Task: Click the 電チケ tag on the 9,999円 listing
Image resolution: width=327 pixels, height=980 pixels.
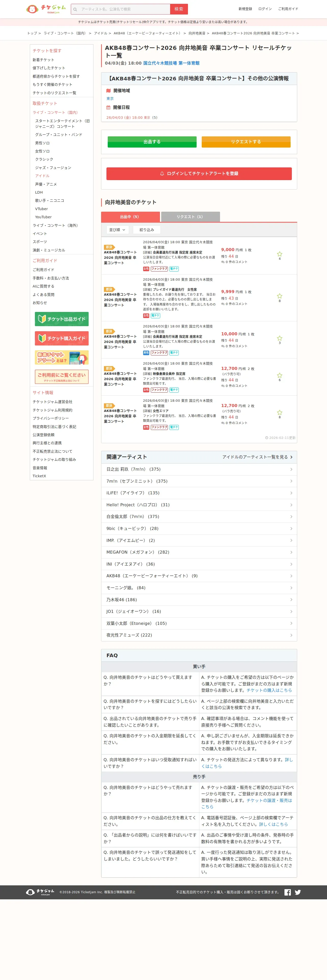Action: click(155, 315)
